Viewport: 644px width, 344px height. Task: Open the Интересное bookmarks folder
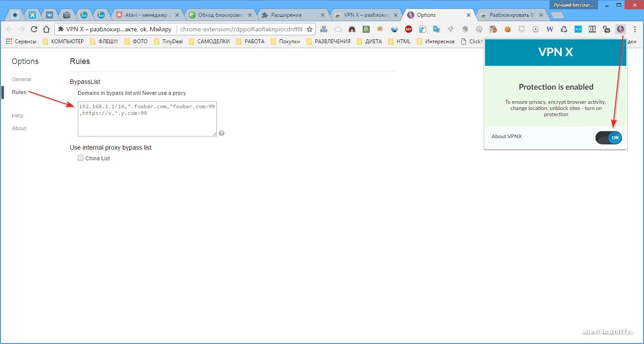click(436, 42)
